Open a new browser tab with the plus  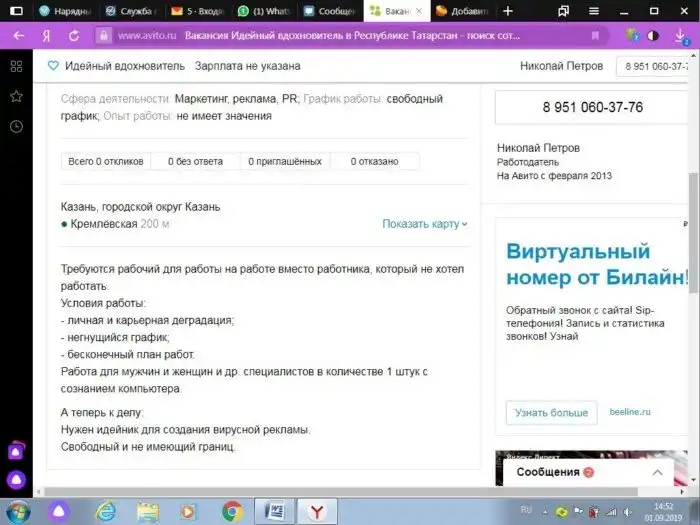(508, 11)
